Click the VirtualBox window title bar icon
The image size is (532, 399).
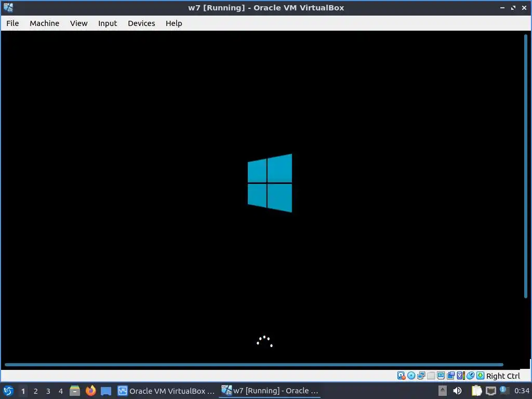(x=8, y=7)
